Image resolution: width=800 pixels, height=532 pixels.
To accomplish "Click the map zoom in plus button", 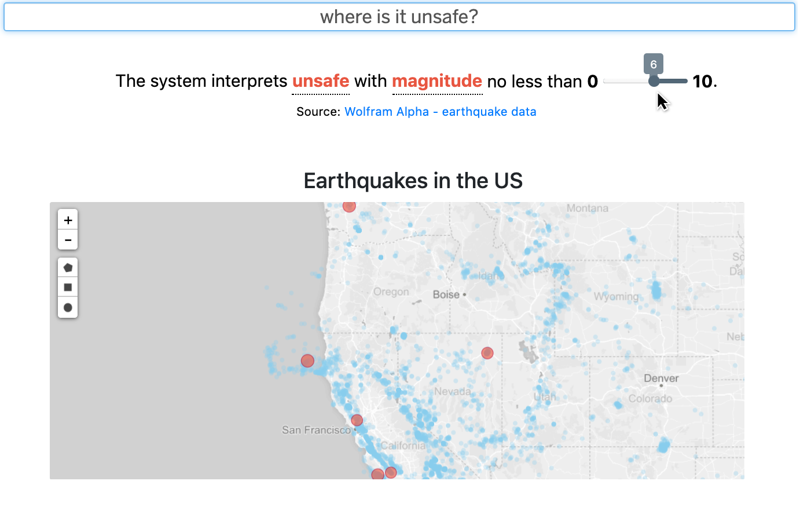I will (68, 220).
